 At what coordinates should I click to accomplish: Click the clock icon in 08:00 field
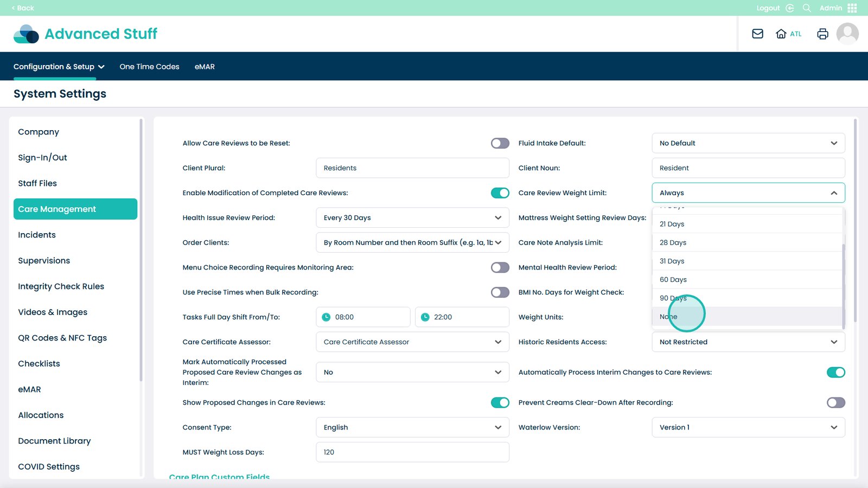click(x=326, y=317)
